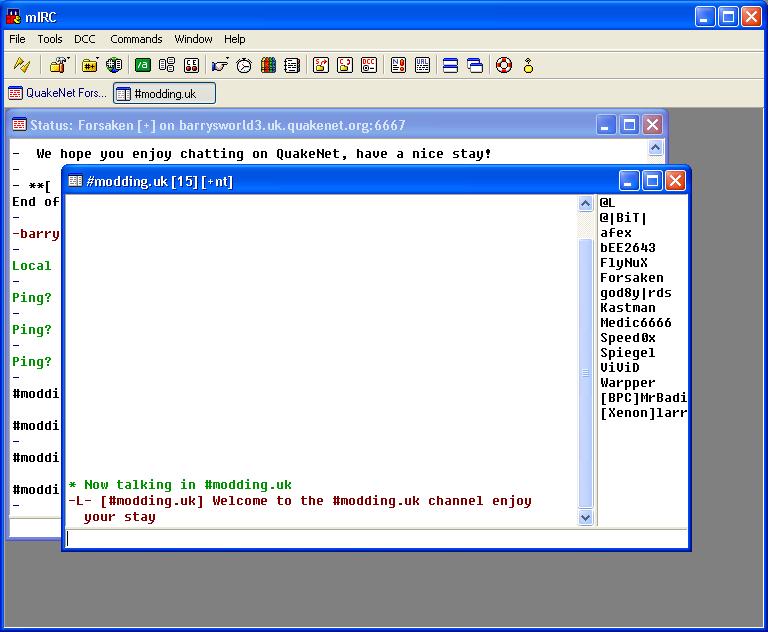768x632 pixels.
Task: Click the #modding.uk window title icon
Action: pos(75,181)
